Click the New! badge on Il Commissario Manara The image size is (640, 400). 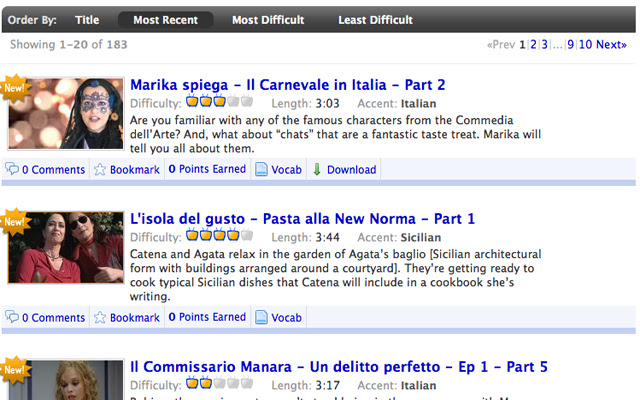point(14,370)
